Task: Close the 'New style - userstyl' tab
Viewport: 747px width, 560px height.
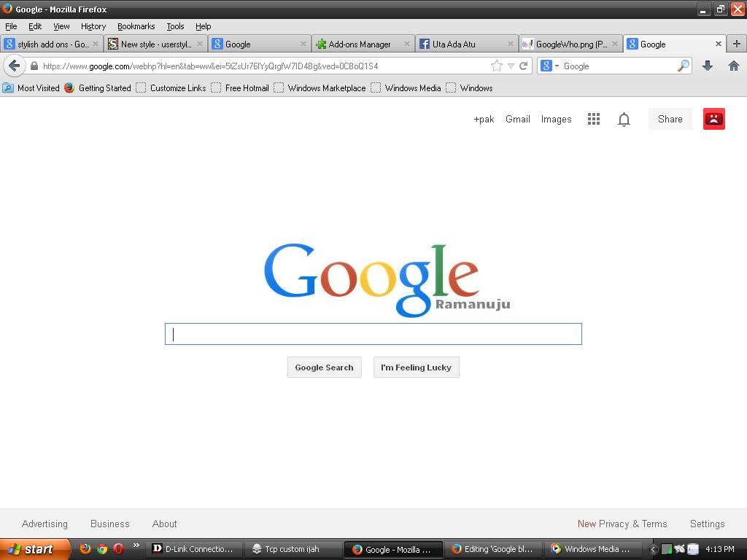Action: coord(200,44)
